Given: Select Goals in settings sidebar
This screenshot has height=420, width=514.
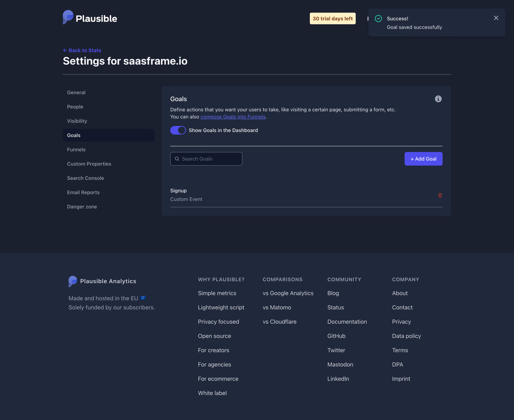Looking at the screenshot, I should point(108,135).
